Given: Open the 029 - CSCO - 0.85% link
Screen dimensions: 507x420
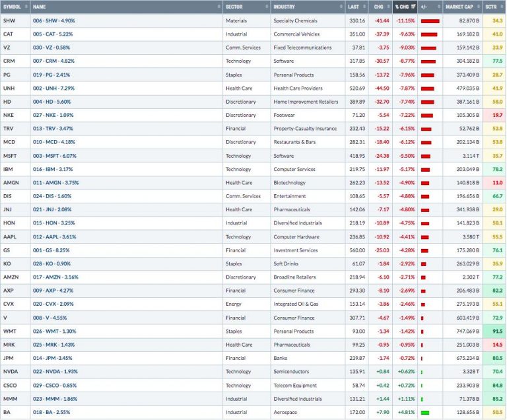Looking at the screenshot, I should click(55, 386).
